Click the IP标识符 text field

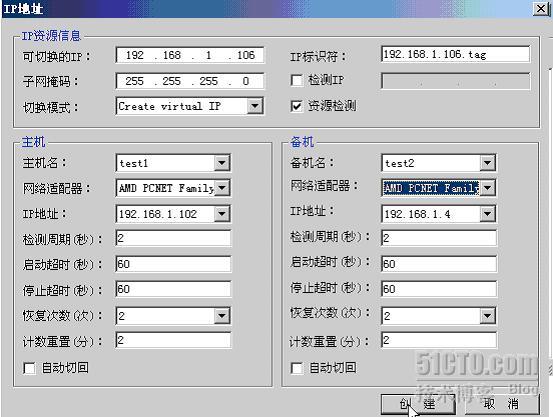click(455, 55)
